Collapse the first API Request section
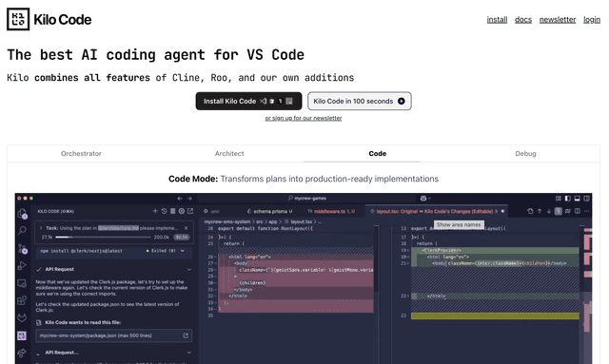The image size is (609, 364). click(x=189, y=269)
